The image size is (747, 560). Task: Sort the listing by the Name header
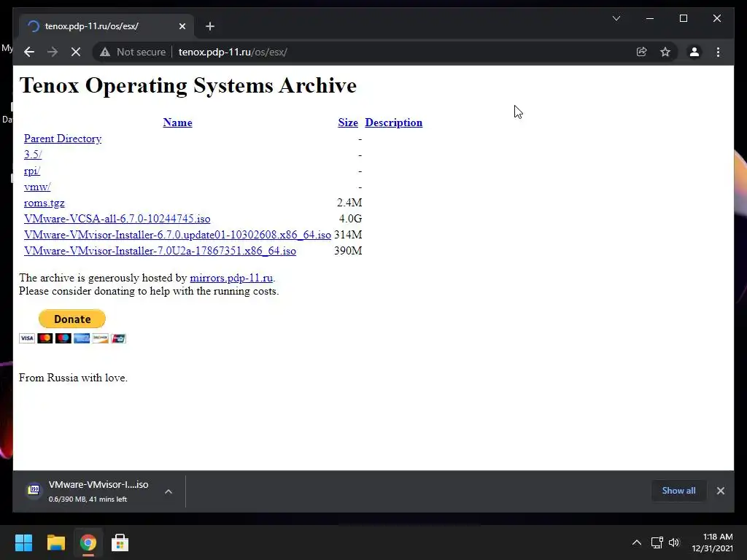178,122
